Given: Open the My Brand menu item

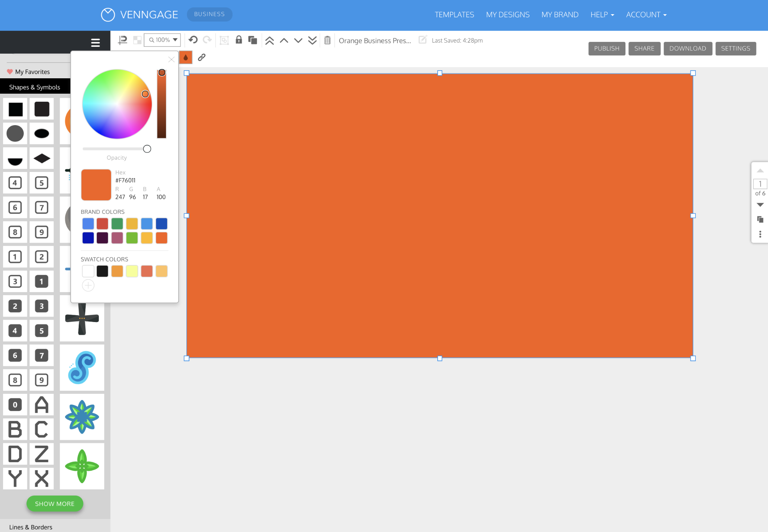Looking at the screenshot, I should click(560, 15).
